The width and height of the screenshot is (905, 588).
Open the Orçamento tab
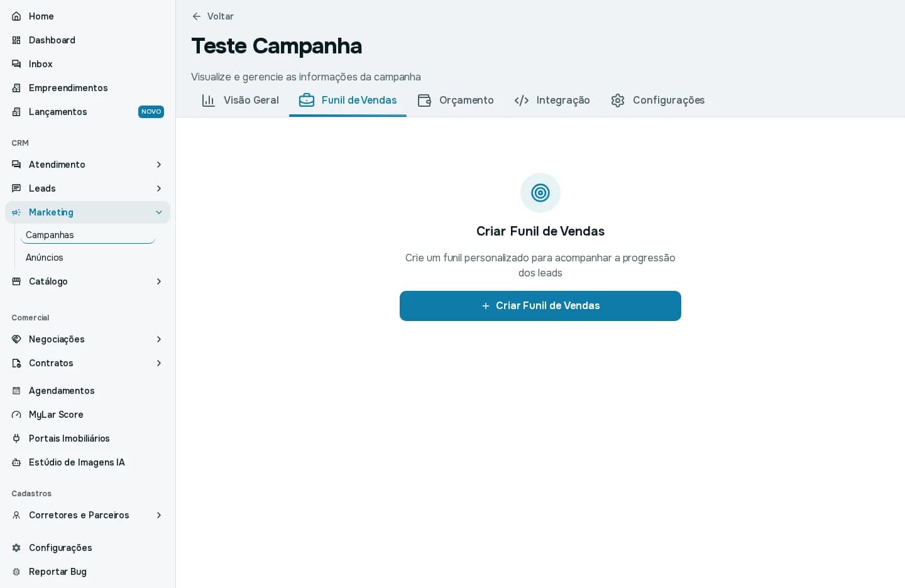pyautogui.click(x=456, y=101)
